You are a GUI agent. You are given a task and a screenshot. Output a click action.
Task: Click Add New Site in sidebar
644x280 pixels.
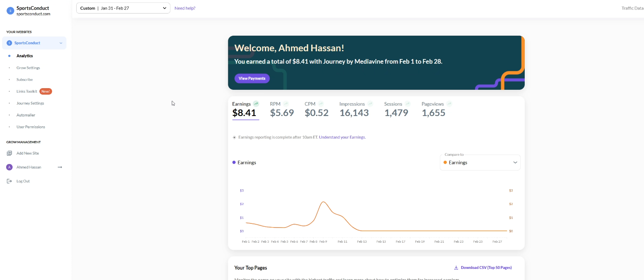pos(28,153)
